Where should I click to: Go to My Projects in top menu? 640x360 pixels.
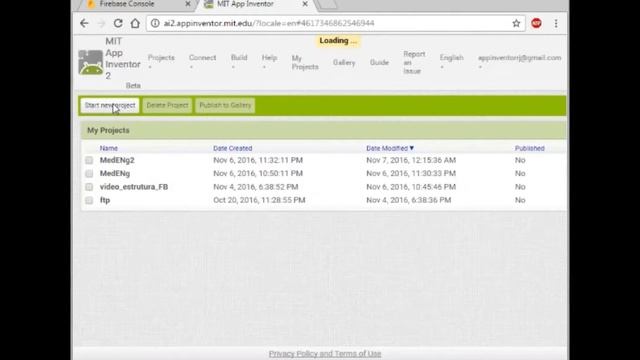coord(305,62)
